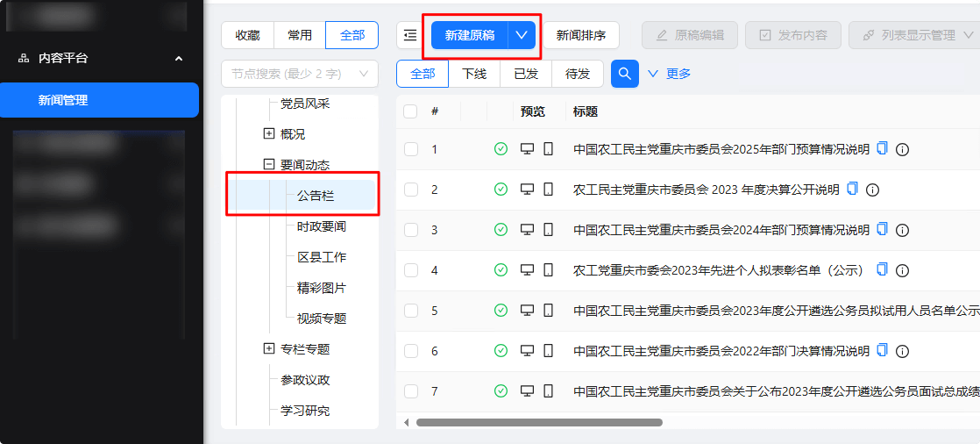Click the horizontal scrollbar under the table
Image resolution: width=980 pixels, height=444 pixels.
538,422
